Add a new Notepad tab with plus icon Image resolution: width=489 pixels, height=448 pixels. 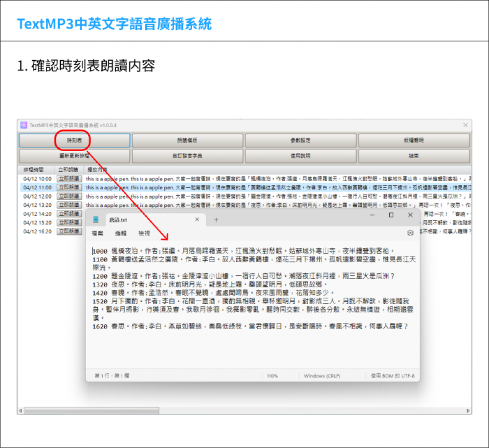tap(216, 220)
